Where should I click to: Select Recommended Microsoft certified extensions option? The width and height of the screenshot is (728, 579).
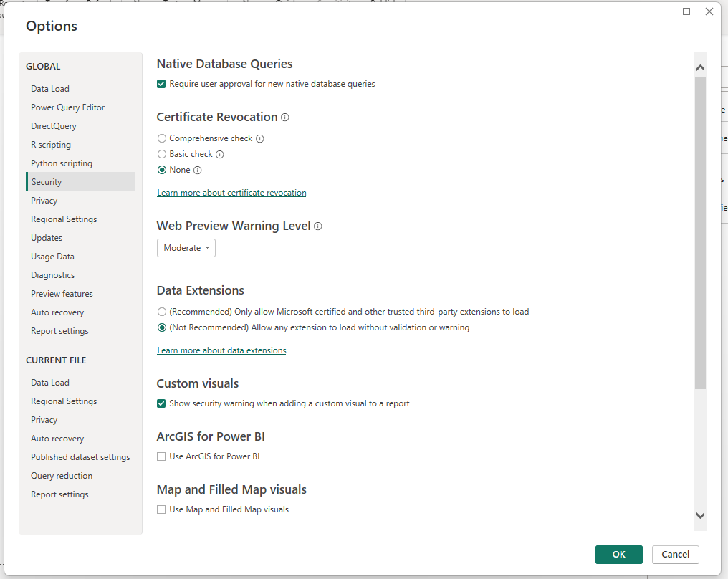(162, 312)
